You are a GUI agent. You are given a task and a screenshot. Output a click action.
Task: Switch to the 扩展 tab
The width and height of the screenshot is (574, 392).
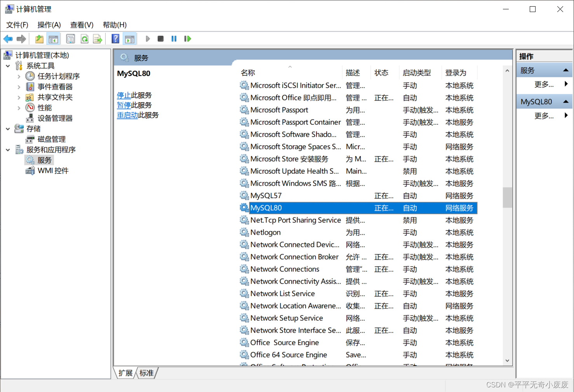[x=125, y=373]
